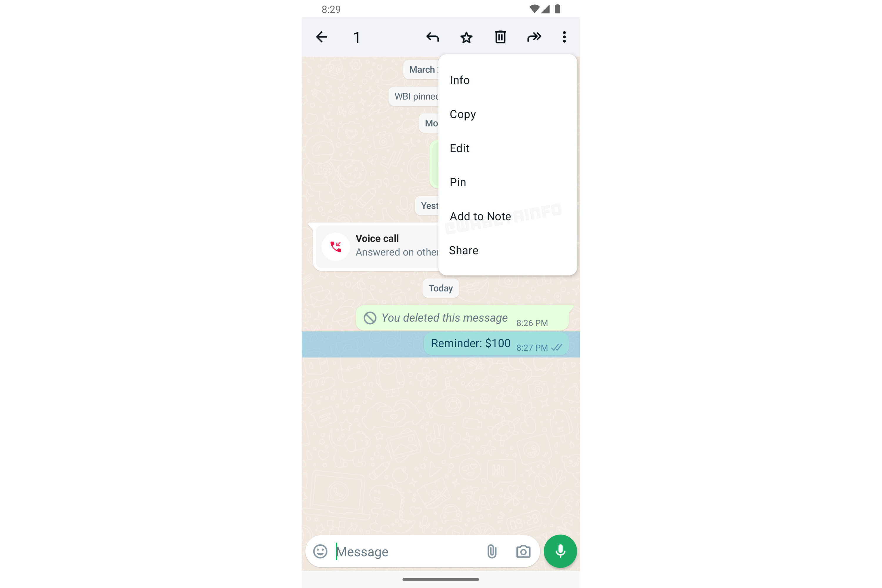Tap the blue highlighted message row
Viewport: 882px width, 588px height.
click(440, 345)
